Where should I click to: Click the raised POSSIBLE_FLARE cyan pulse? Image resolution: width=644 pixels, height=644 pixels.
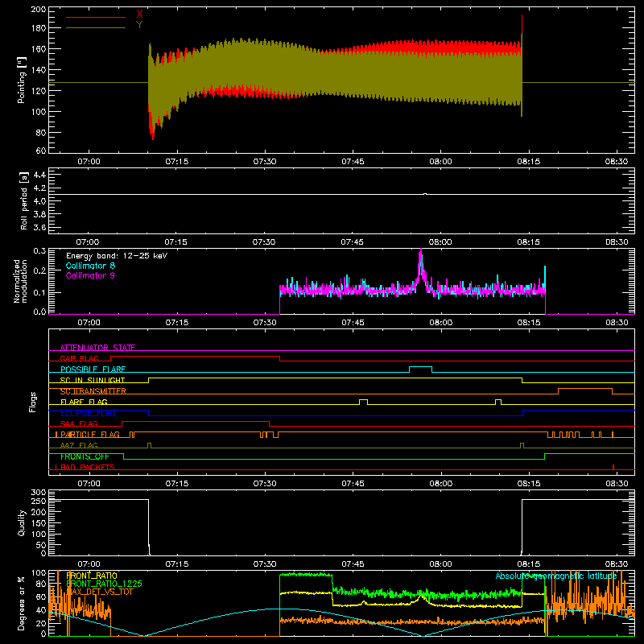pos(420,366)
